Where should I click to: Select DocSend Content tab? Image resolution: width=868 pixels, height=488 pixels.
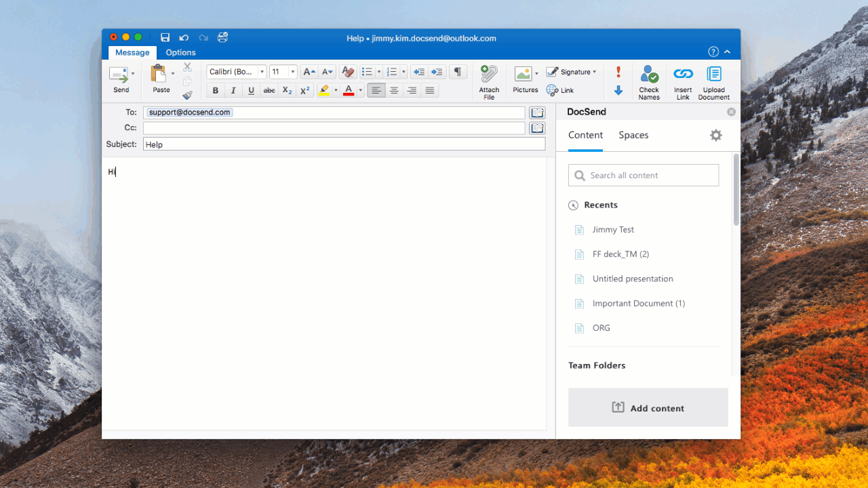click(x=586, y=136)
